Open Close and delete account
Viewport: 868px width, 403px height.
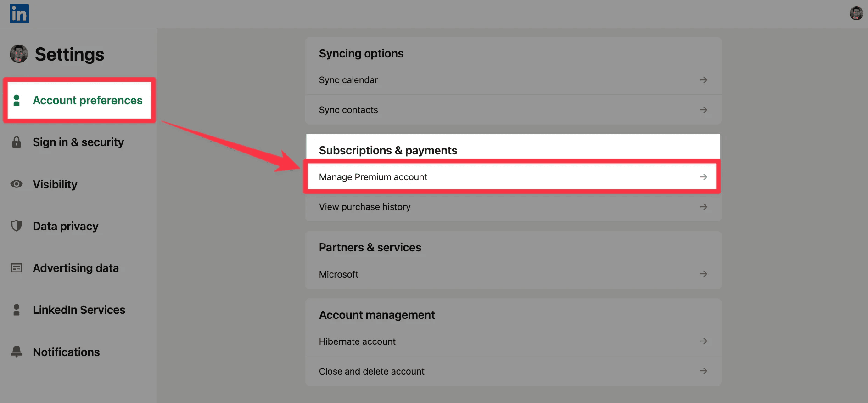[x=513, y=371]
